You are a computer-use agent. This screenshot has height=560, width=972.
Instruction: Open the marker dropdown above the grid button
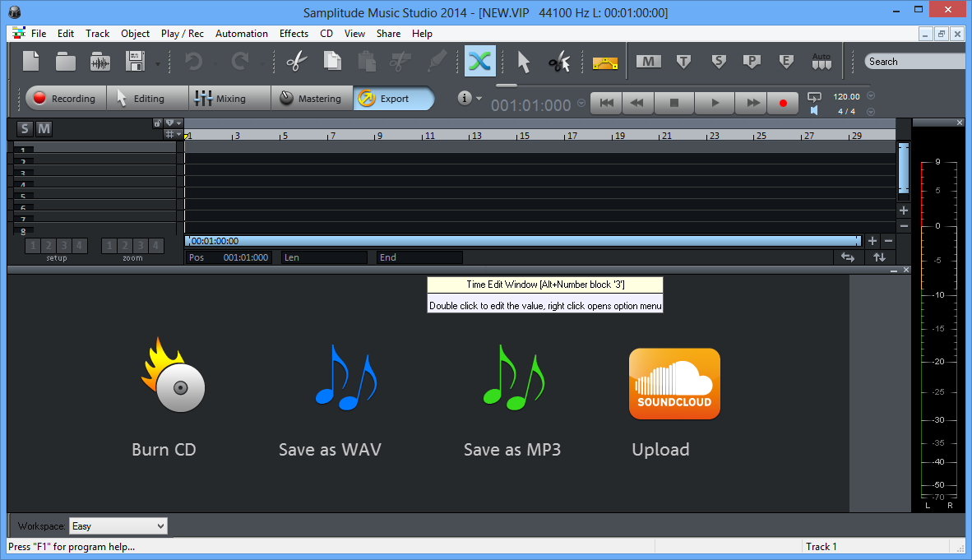(173, 123)
